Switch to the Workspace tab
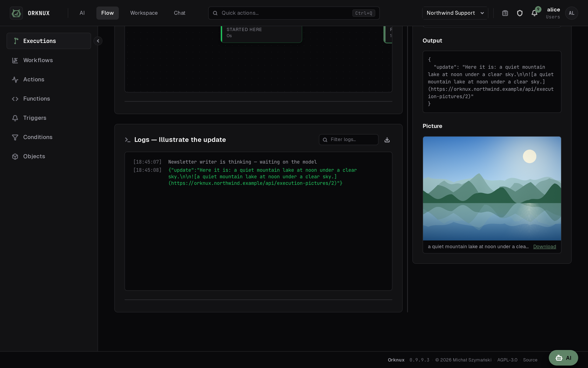The width and height of the screenshot is (588, 368). tap(144, 13)
